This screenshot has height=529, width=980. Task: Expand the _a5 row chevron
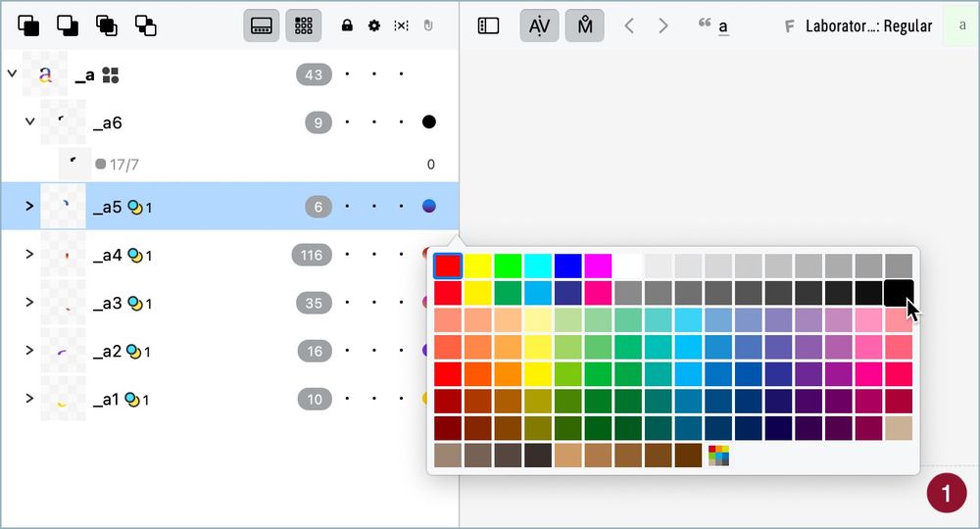[x=29, y=206]
